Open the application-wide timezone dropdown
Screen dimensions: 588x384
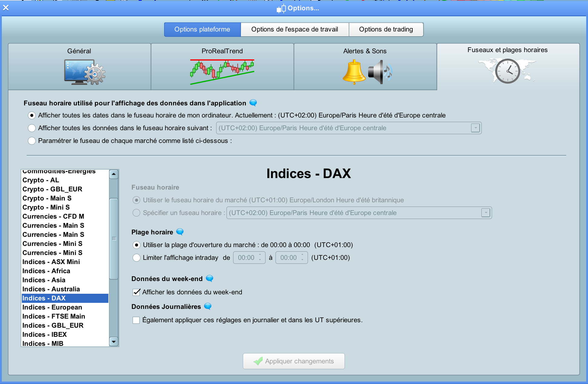475,128
